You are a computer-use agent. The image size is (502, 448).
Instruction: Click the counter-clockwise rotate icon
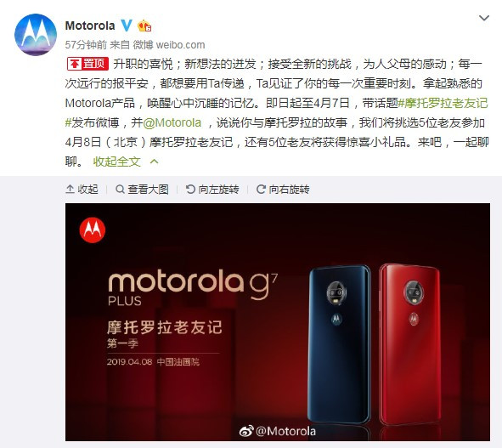pos(190,190)
